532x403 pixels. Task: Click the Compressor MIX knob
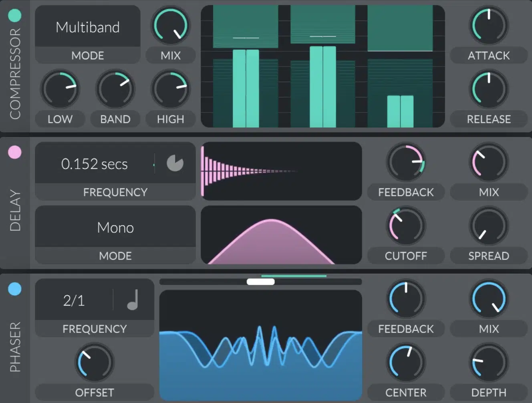click(171, 26)
